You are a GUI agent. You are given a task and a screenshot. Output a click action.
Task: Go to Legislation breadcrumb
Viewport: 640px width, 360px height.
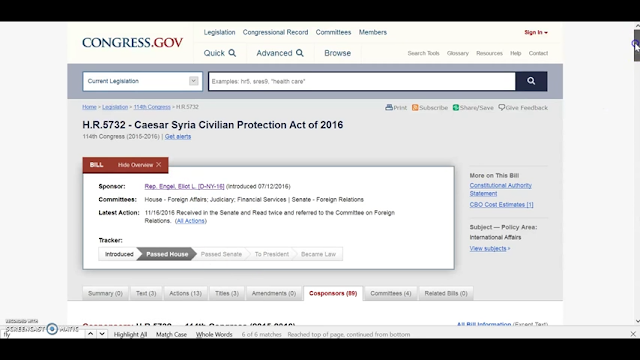[115, 107]
